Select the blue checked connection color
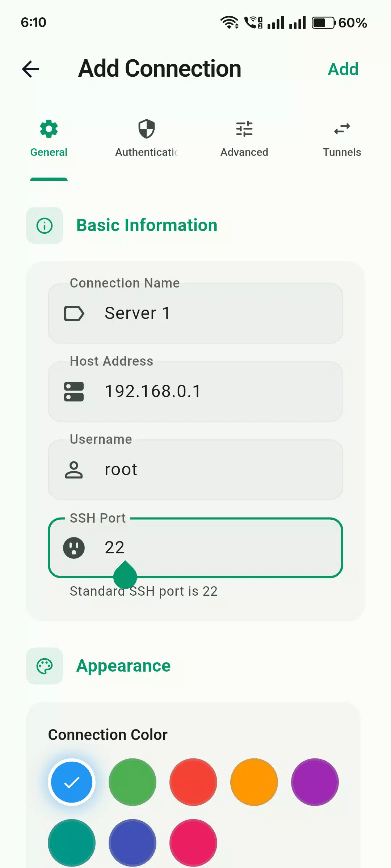The width and height of the screenshot is (391, 868). point(72,782)
